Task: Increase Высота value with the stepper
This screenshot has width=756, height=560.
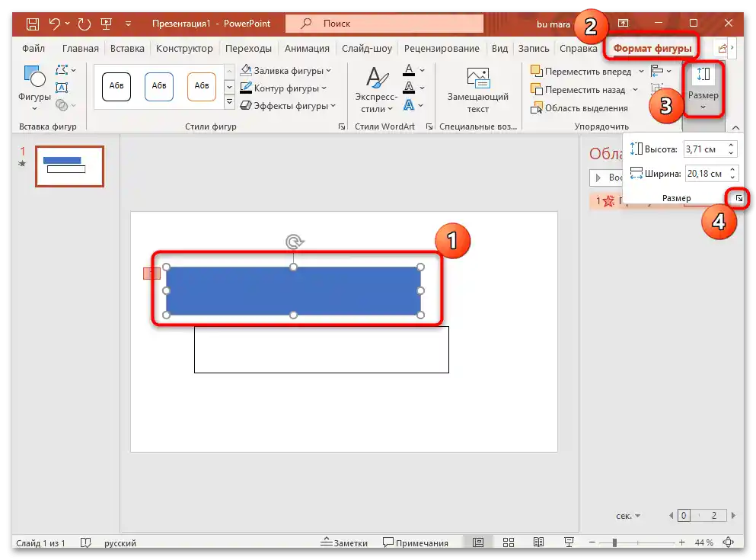Action: pyautogui.click(x=729, y=145)
